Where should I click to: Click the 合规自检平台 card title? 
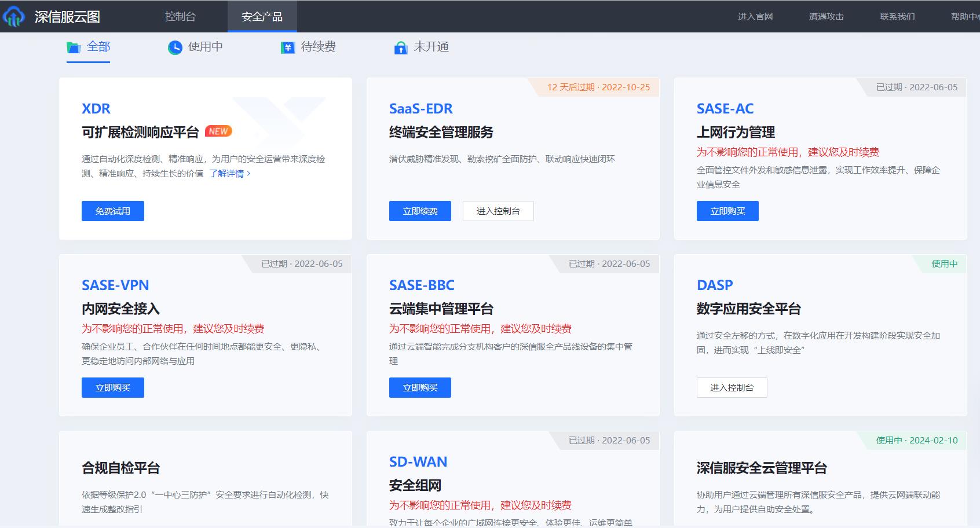121,468
